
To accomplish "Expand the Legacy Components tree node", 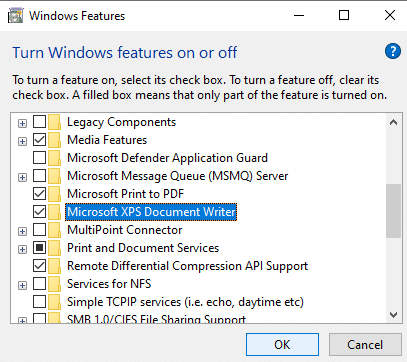I will tap(22, 124).
